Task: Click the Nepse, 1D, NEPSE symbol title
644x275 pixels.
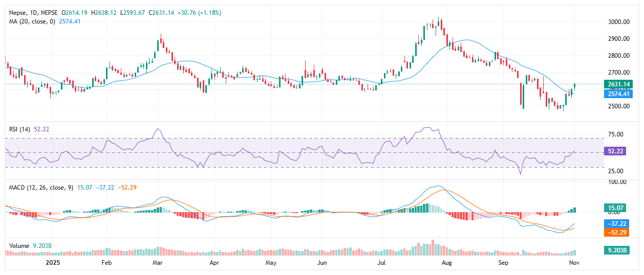Action: pyautogui.click(x=32, y=12)
